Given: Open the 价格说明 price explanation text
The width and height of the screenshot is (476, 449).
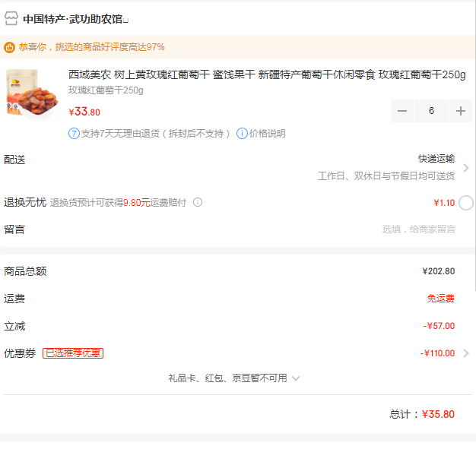Looking at the screenshot, I should tap(268, 134).
